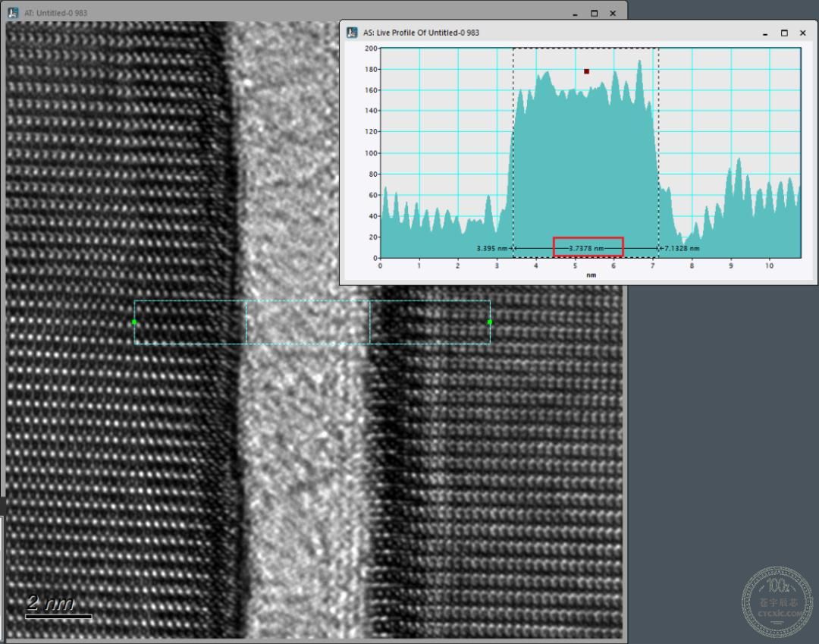Close the AT: Untitled-0 983 image window
This screenshot has width=819, height=644.
tap(613, 13)
